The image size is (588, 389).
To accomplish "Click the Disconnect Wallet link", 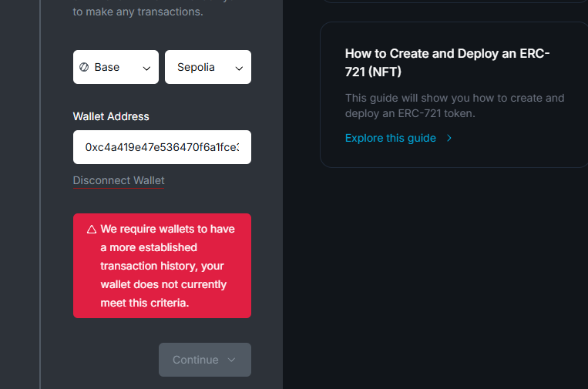I will 119,180.
